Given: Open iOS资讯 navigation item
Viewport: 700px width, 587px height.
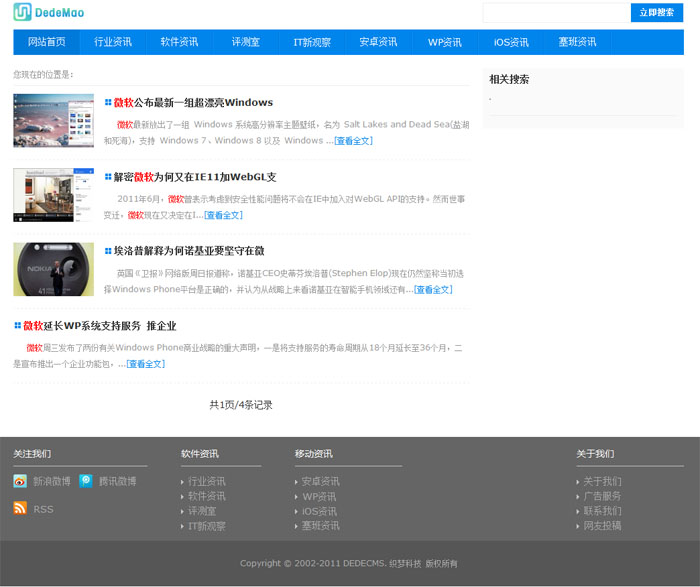Looking at the screenshot, I should (x=511, y=42).
